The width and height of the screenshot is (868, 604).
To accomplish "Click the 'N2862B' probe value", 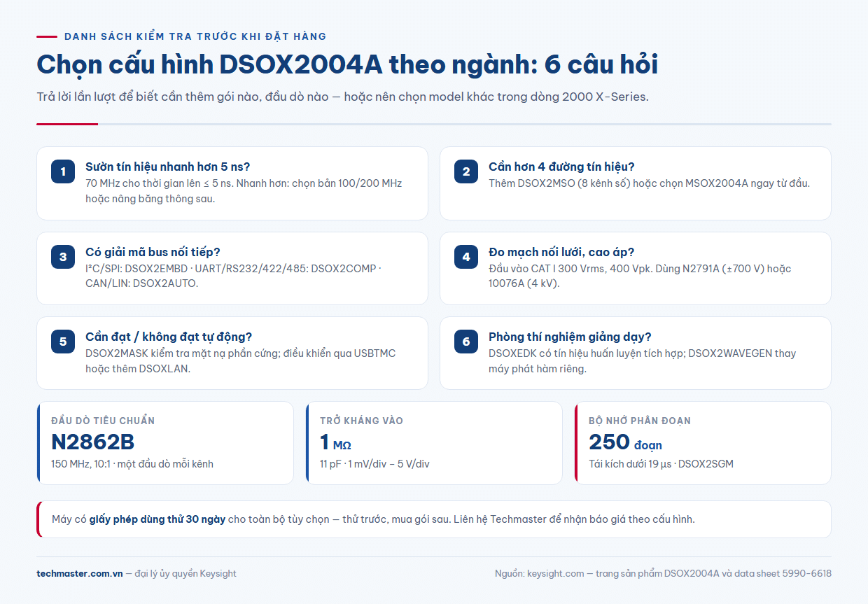I will pos(93,442).
